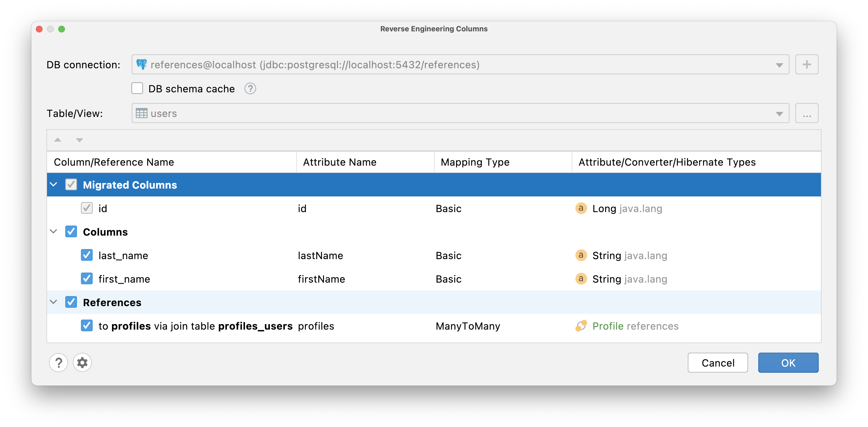Screen dimensions: 868x427
Task: Click the Attribute Name column header
Action: point(339,162)
